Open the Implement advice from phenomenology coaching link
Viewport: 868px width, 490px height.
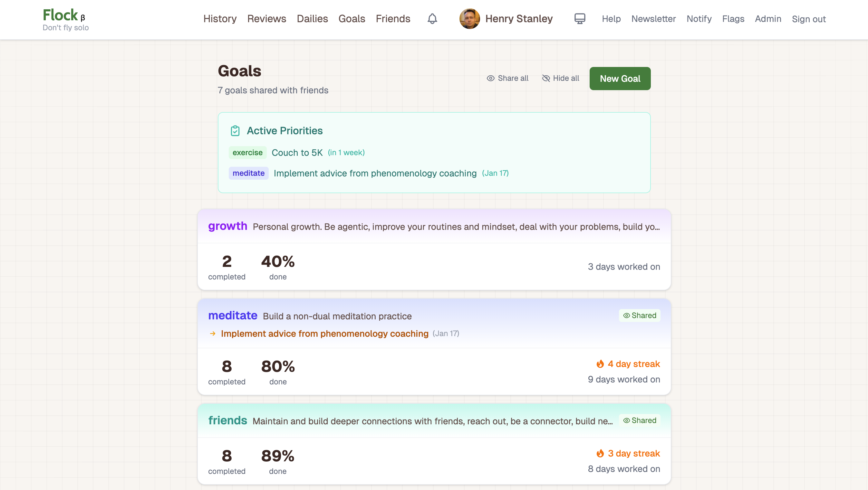coord(323,334)
